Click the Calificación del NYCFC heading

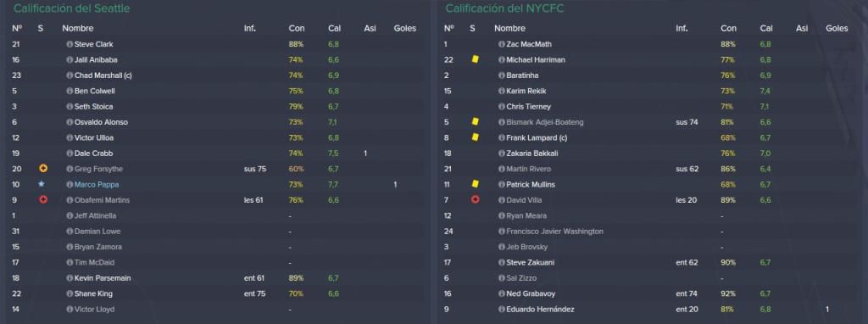click(x=505, y=8)
